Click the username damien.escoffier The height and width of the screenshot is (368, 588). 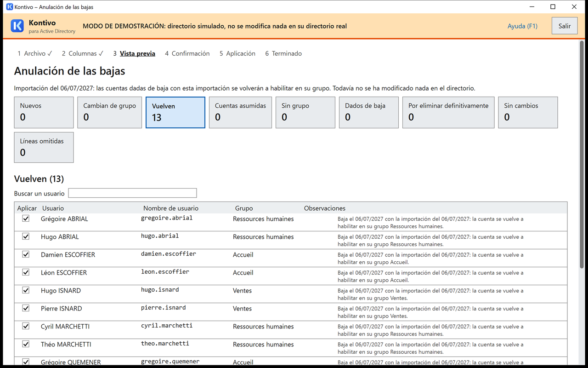[x=169, y=254]
